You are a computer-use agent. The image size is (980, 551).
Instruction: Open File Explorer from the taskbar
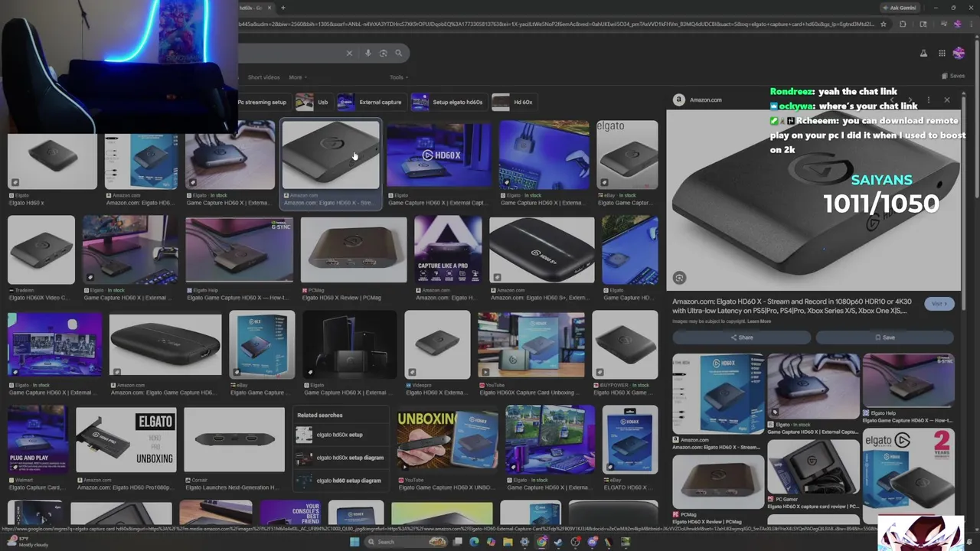pyautogui.click(x=508, y=542)
